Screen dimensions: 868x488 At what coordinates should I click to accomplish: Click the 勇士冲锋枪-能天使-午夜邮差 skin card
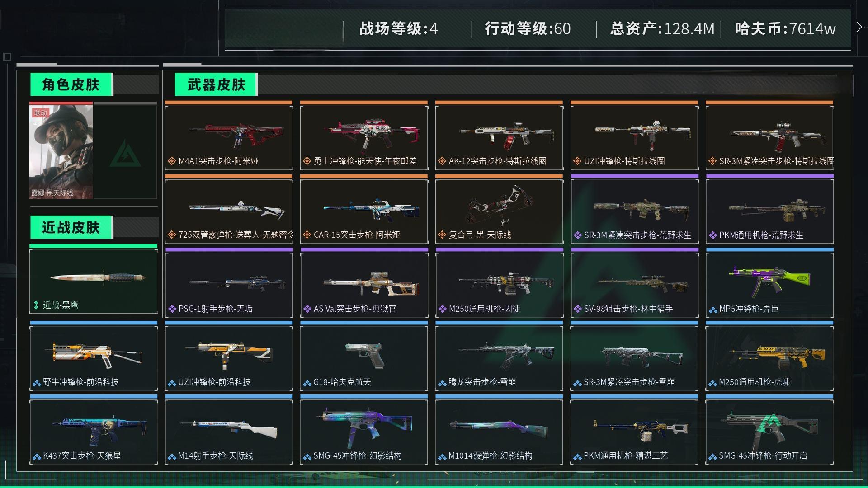[364, 137]
